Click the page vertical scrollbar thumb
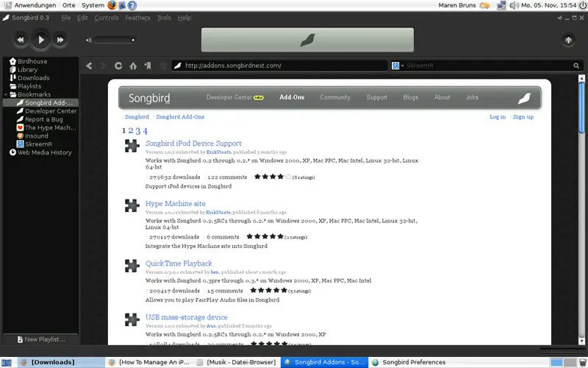588x368 pixels. [581, 107]
